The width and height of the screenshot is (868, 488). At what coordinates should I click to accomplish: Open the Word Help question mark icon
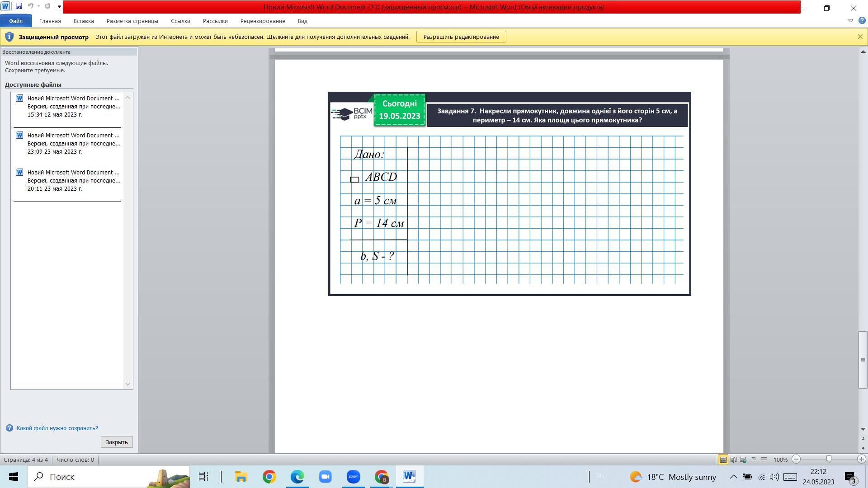[862, 21]
